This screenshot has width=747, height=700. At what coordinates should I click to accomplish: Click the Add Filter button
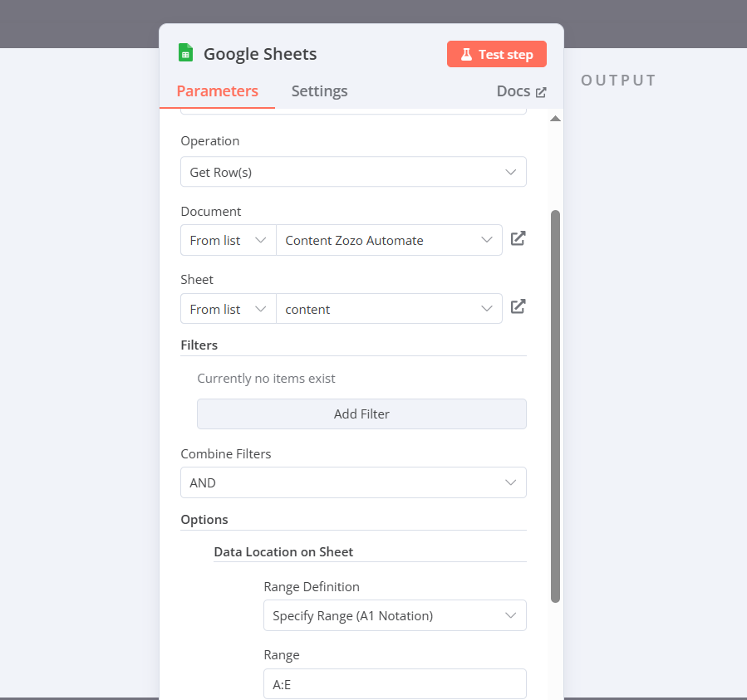point(361,414)
